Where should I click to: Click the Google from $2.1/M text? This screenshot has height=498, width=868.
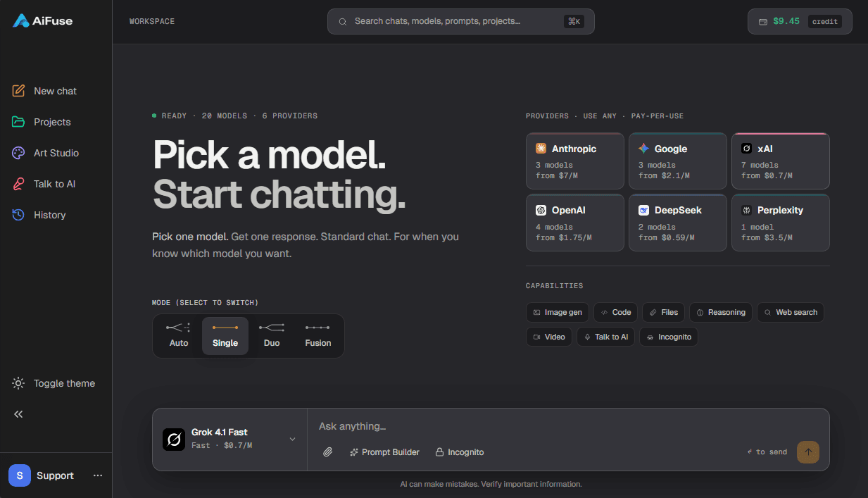pos(664,176)
